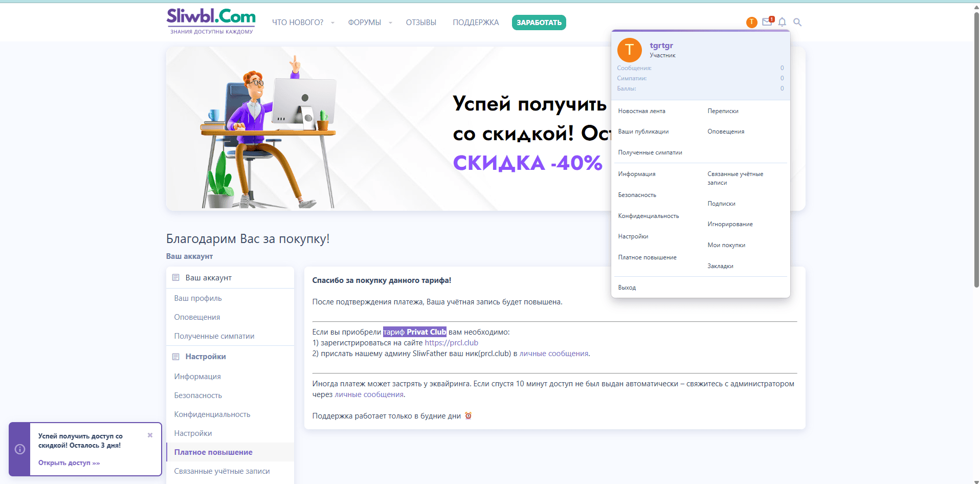Select Мои покупки in the profile menu
The height and width of the screenshot is (484, 980).
pos(726,245)
